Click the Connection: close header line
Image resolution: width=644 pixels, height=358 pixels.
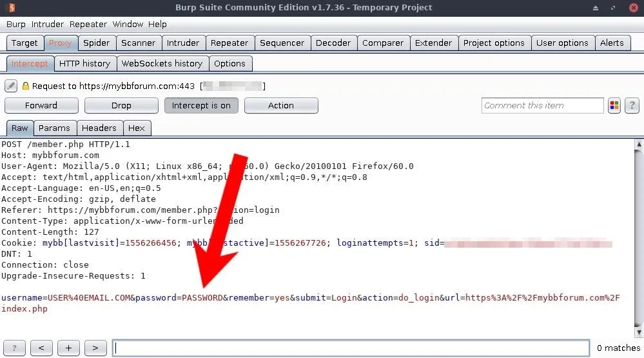pos(44,264)
